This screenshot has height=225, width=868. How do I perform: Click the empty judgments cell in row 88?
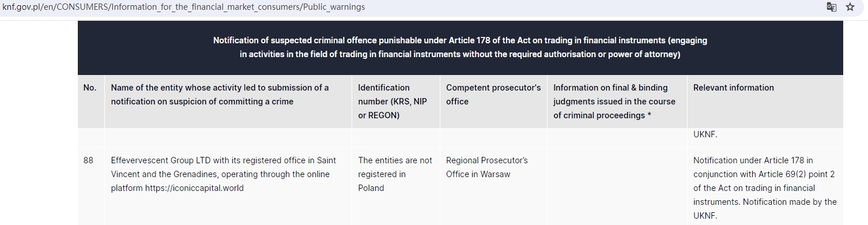coord(617,186)
